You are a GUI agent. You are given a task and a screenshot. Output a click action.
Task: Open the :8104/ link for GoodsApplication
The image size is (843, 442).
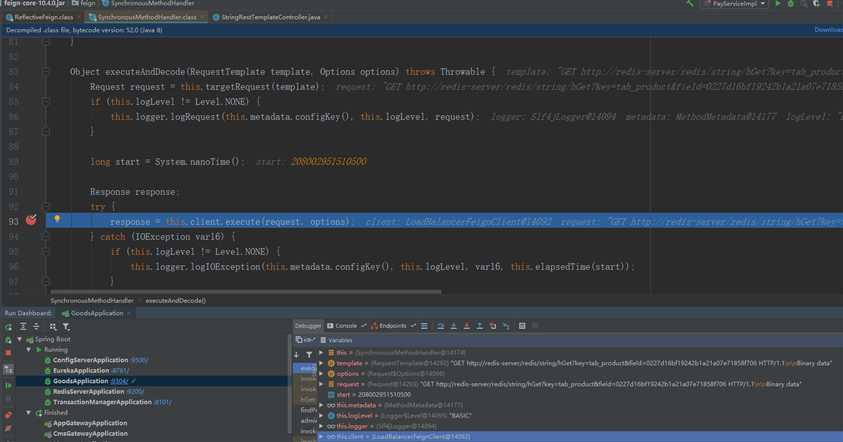(x=119, y=381)
